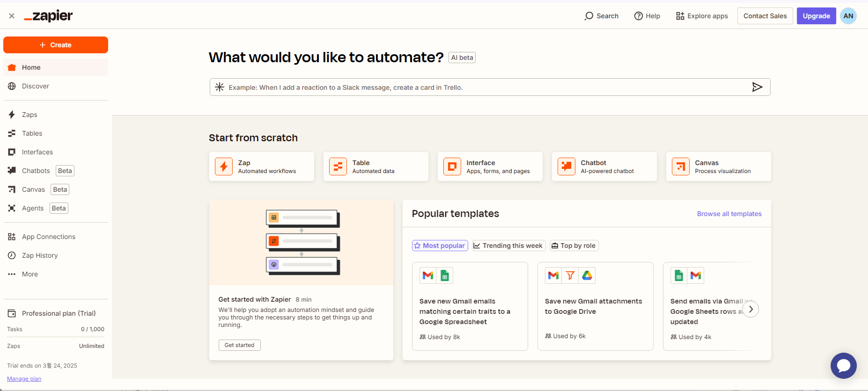
Task: Click the Google Drive icon on second template
Action: (x=587, y=275)
